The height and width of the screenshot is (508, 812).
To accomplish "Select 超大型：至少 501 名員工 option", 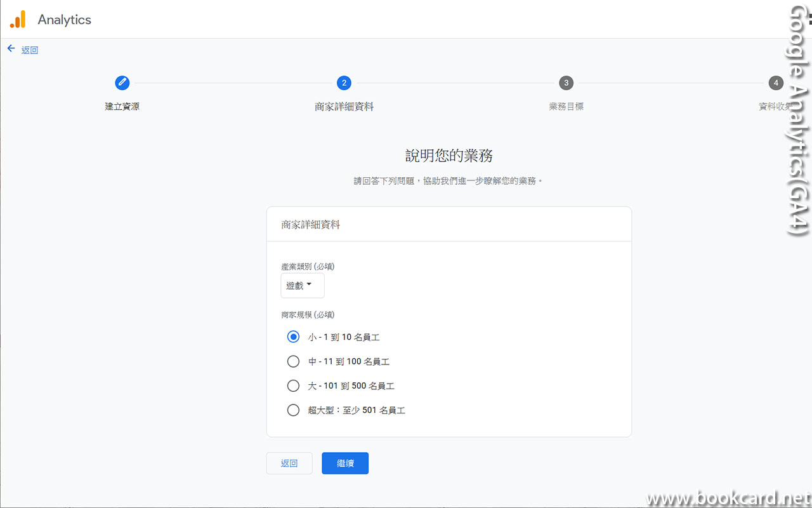I will tap(293, 410).
